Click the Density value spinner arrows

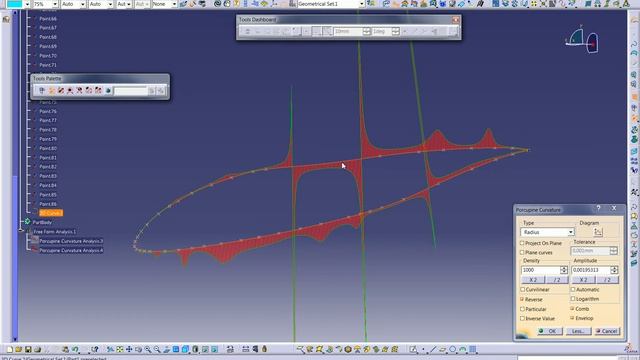tap(564, 270)
